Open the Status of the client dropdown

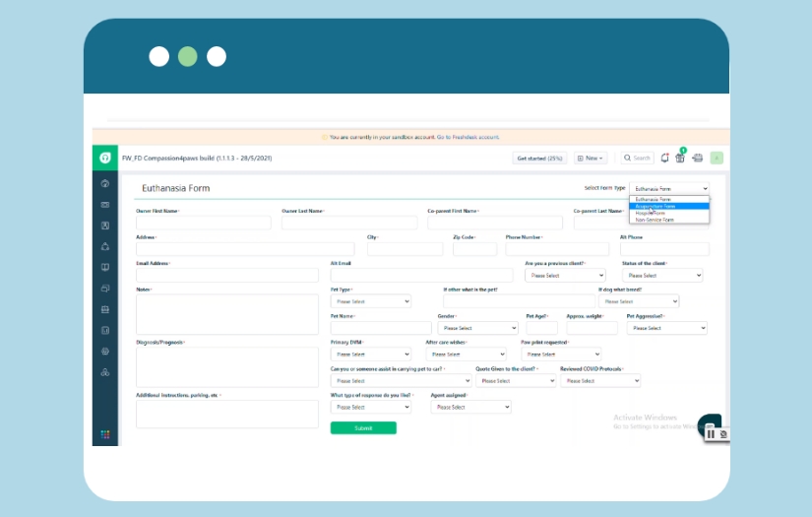662,276
